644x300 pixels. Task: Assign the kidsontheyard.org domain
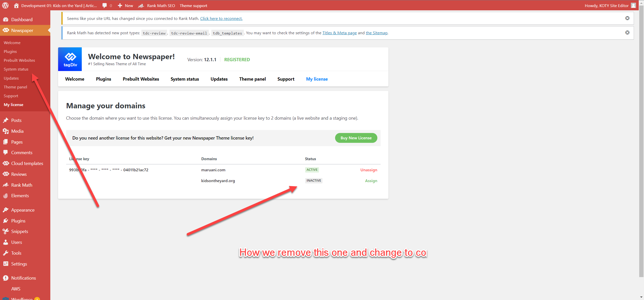tap(371, 181)
